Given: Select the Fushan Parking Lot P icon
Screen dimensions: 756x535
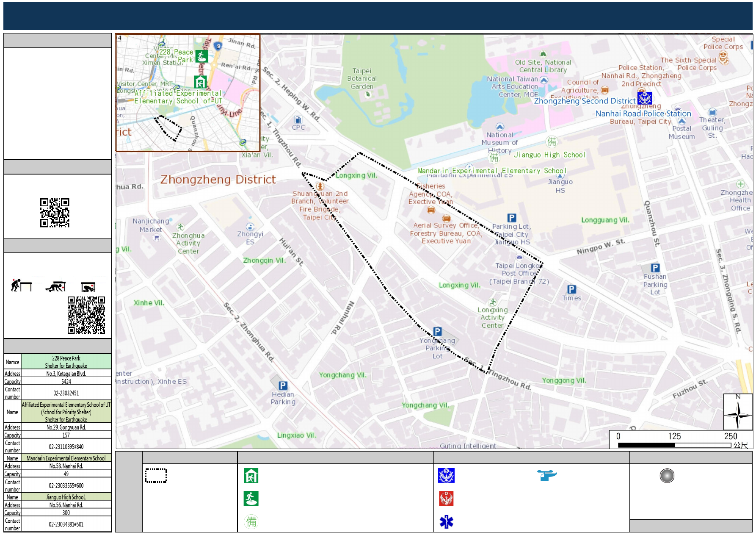Looking at the screenshot, I should pyautogui.click(x=655, y=268).
